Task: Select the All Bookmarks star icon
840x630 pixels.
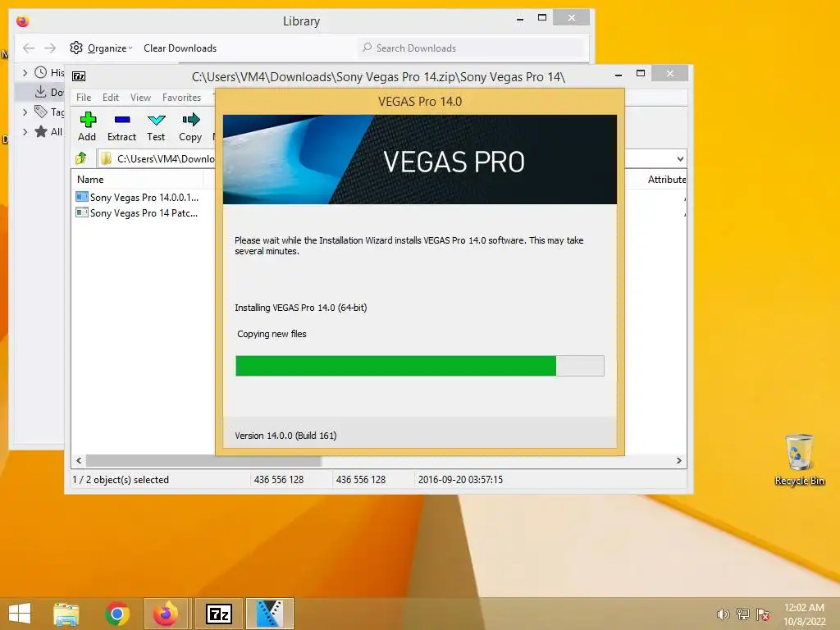Action: click(x=41, y=132)
